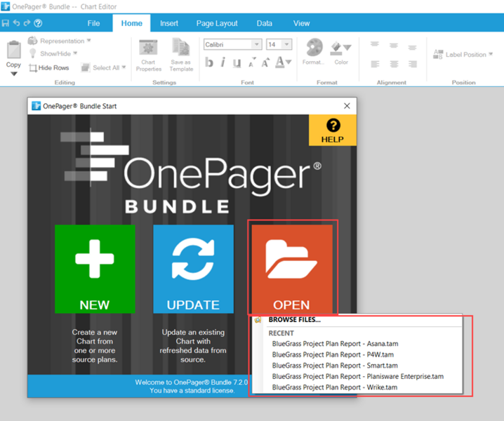Align text top center
The image size is (504, 421).
coord(394,46)
